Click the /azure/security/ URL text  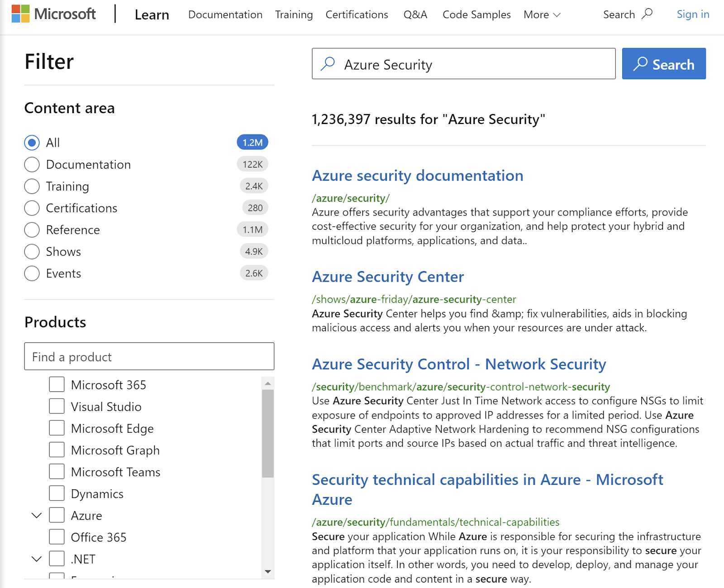click(x=351, y=198)
